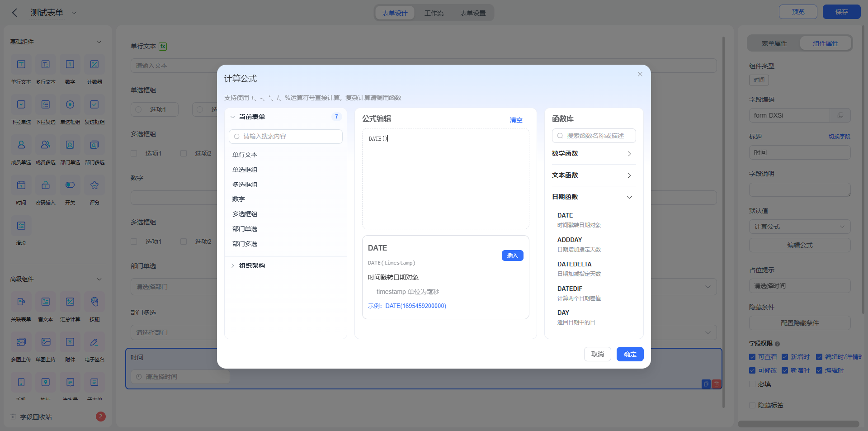Select the 计数器 component icon
The height and width of the screenshot is (431, 868).
[x=94, y=64]
